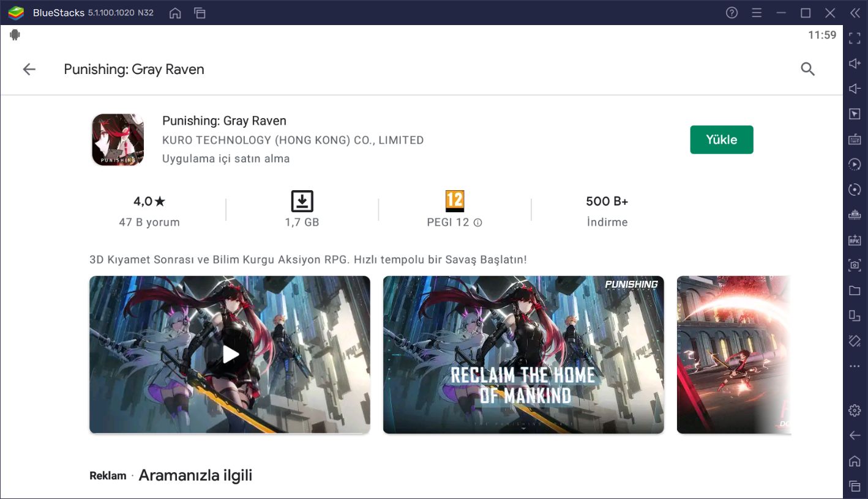Image resolution: width=868 pixels, height=499 pixels.
Task: Click the '47 B yorum' review count
Action: 149,223
